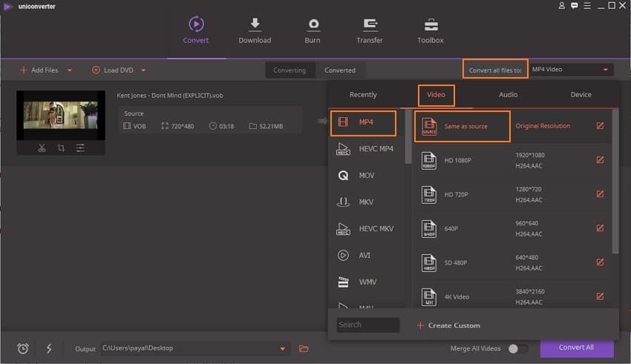Image resolution: width=631 pixels, height=364 pixels.
Task: Click the Convert All button
Action: 577,348
